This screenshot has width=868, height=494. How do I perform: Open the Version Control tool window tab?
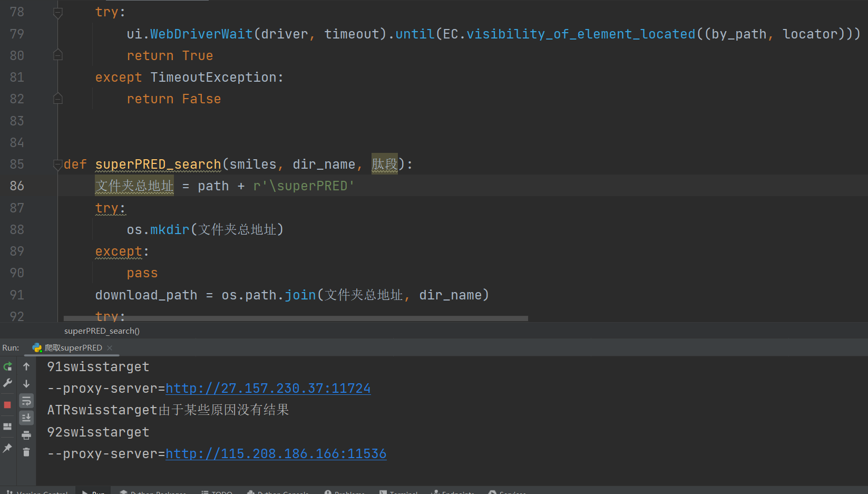point(37,491)
